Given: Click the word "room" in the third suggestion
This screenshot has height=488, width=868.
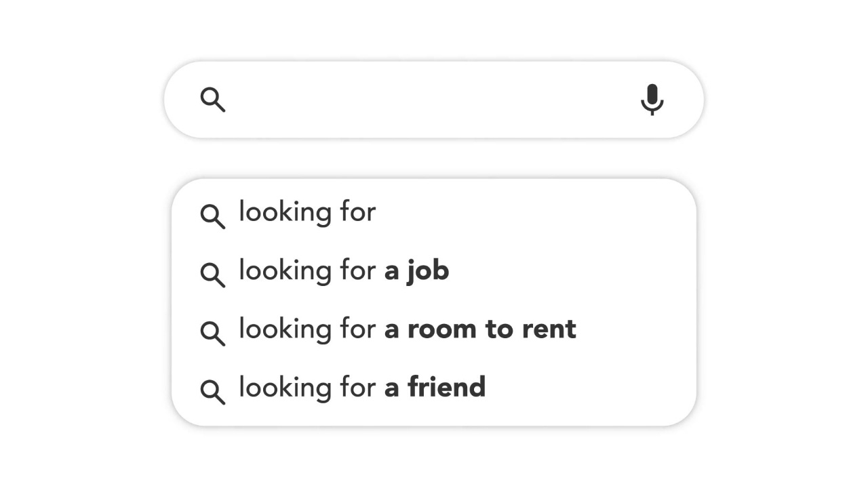Looking at the screenshot, I should point(442,331).
